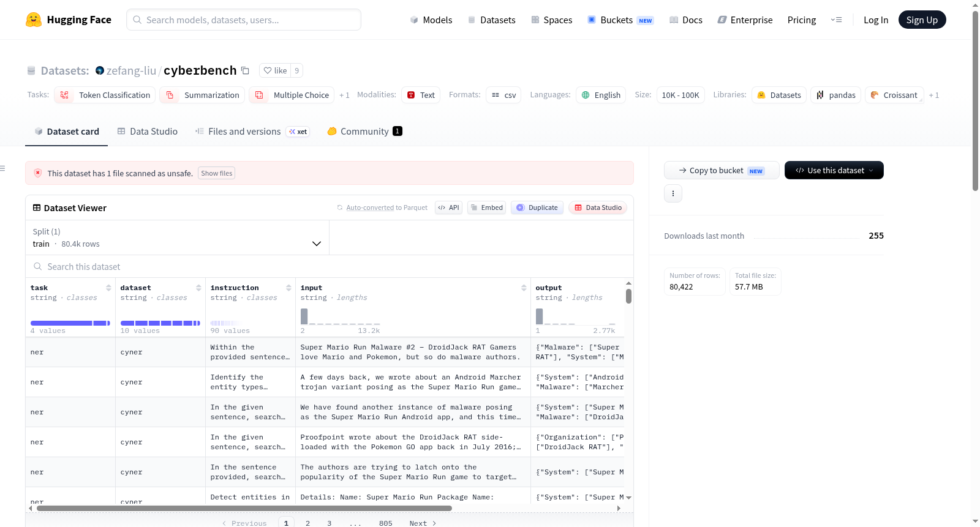Open the Datasets menu item
980x527 pixels.
492,20
